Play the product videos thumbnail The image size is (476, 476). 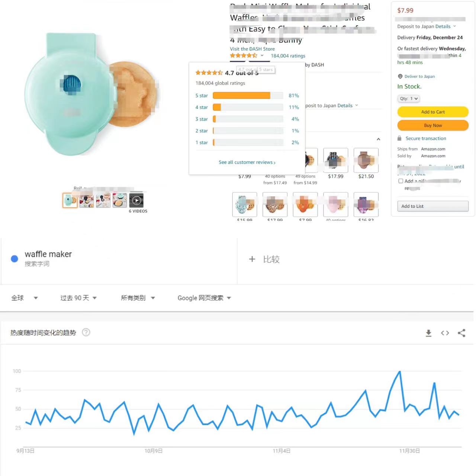pos(136,200)
